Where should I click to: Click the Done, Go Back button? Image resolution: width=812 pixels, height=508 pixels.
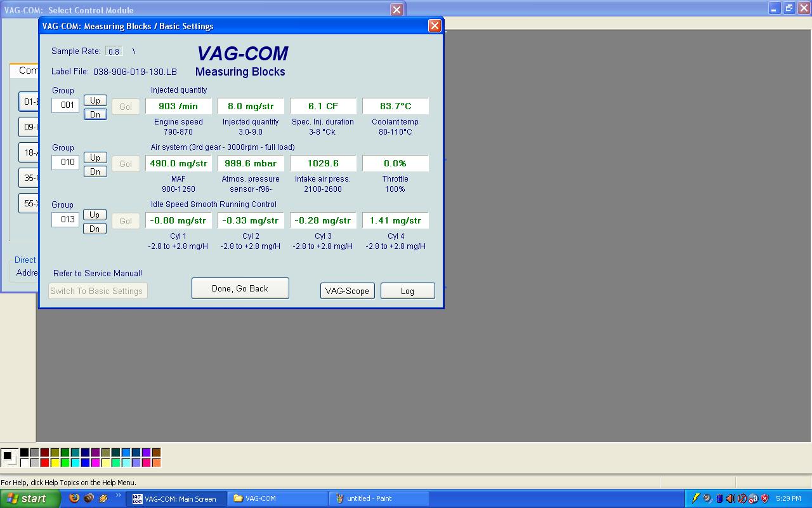point(240,288)
